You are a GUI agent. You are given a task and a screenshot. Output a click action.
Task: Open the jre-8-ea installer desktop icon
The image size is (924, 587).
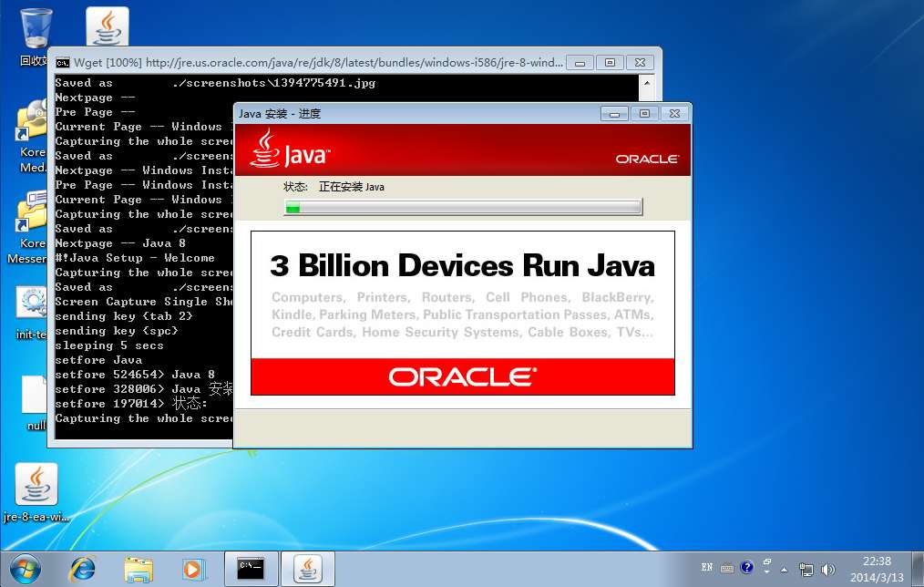pyautogui.click(x=36, y=484)
